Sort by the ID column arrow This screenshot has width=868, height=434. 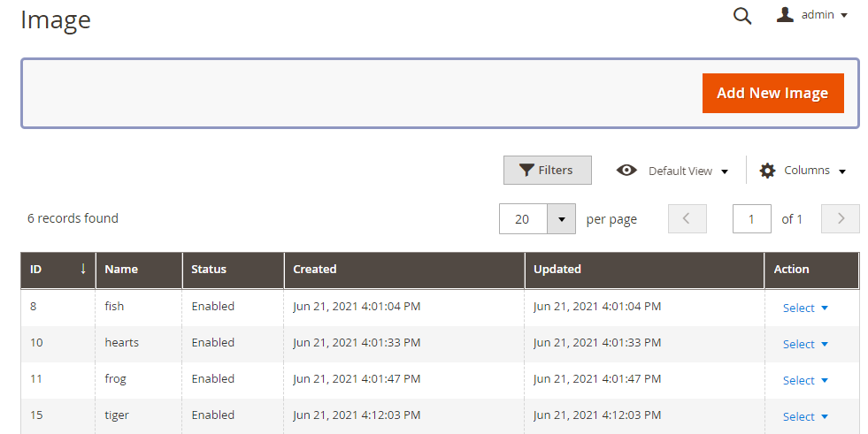pyautogui.click(x=83, y=269)
